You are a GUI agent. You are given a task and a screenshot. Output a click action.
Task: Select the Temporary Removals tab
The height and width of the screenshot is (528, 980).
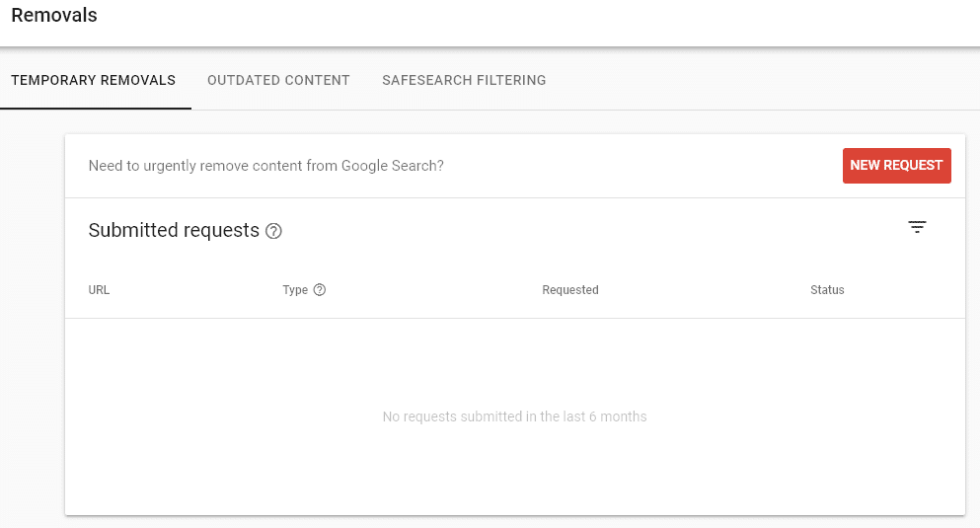click(93, 81)
